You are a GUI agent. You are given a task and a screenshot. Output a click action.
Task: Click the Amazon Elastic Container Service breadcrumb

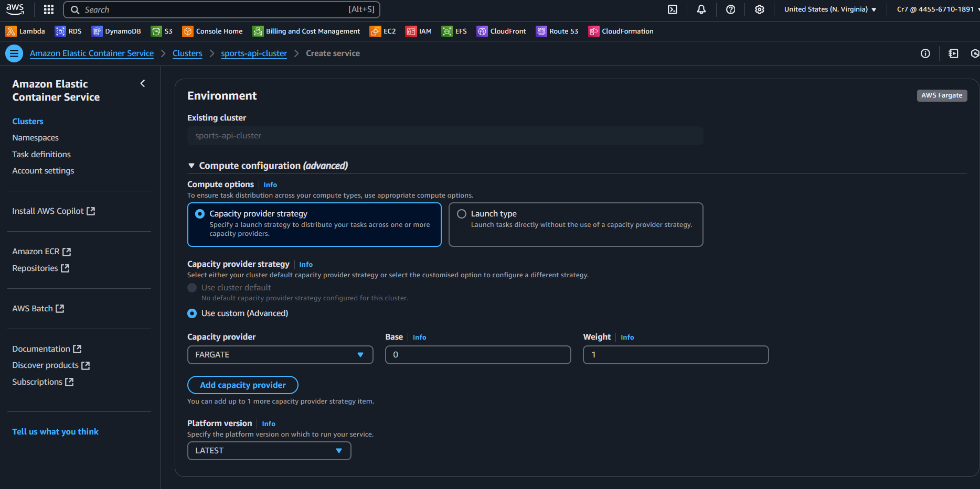tap(92, 53)
